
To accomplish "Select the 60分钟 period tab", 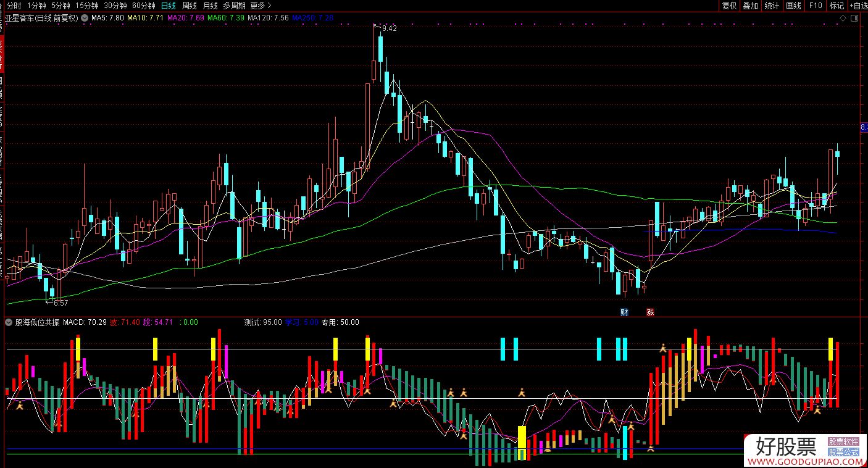I will click(x=144, y=6).
